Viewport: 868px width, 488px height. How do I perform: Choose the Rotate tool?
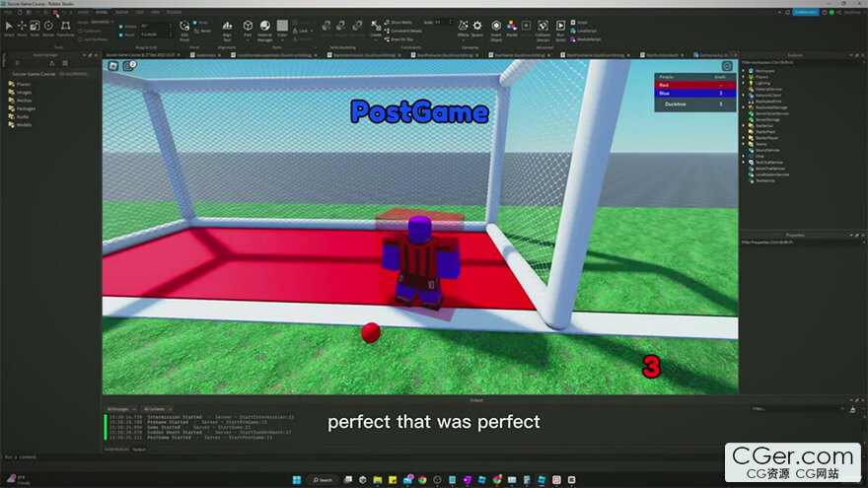[x=47, y=26]
